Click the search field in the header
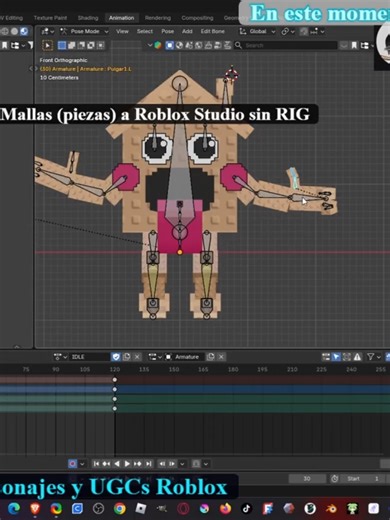This screenshot has height=520, width=390. click(x=286, y=45)
